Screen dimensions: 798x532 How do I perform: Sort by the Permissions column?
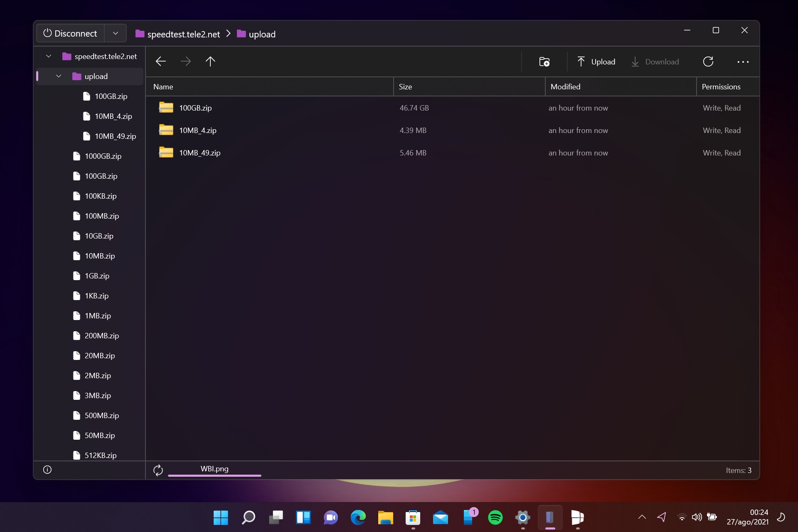pyautogui.click(x=728, y=86)
